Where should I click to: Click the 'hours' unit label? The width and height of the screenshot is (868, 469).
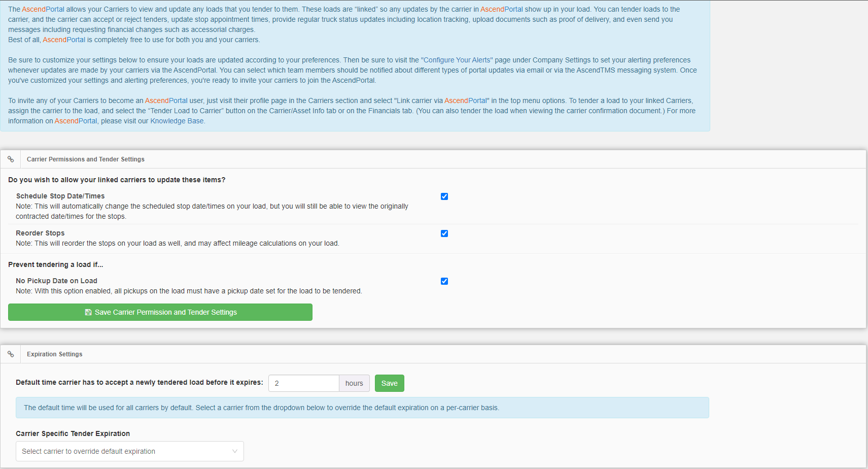pos(354,383)
